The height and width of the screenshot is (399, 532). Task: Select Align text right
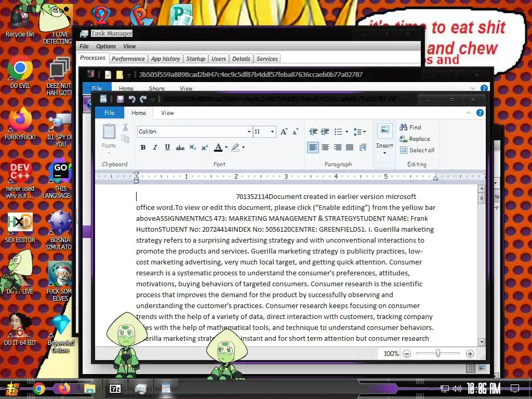[x=337, y=147]
